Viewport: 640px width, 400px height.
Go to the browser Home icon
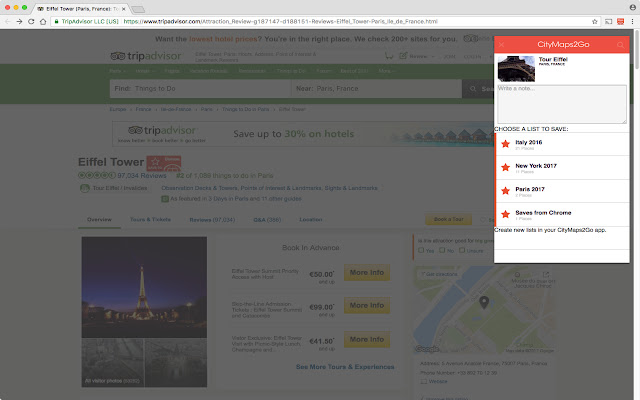43,21
